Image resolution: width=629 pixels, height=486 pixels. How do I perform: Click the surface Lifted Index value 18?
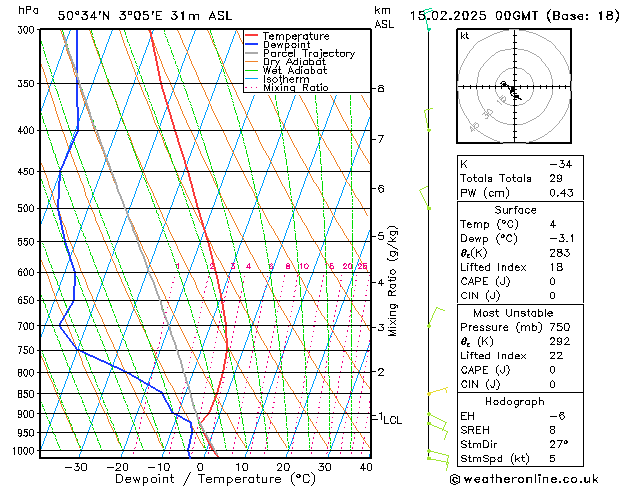point(556,267)
